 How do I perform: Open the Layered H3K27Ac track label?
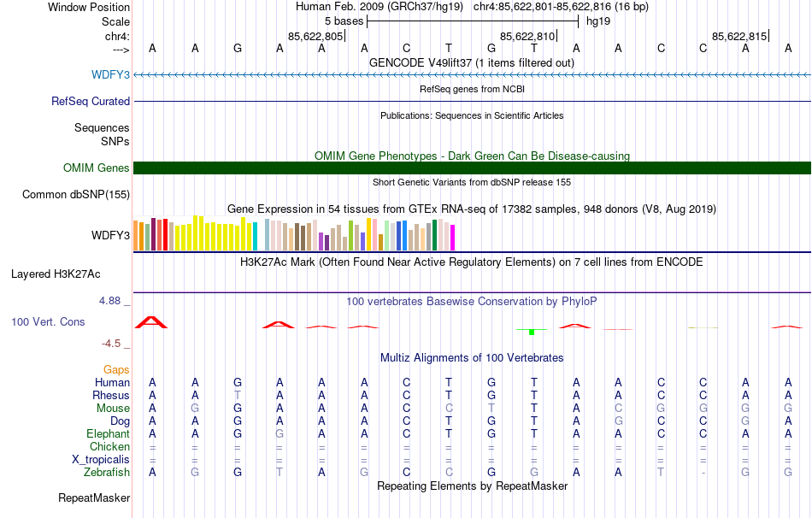[56, 274]
